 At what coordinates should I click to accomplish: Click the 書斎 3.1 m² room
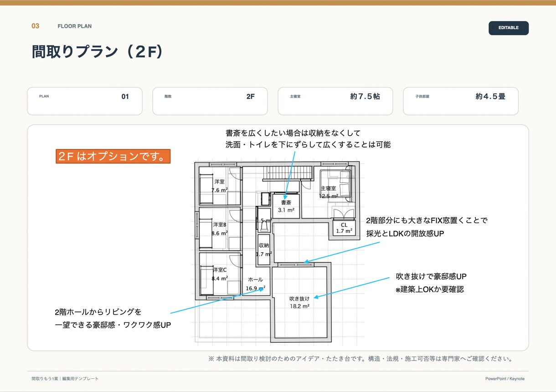pyautogui.click(x=286, y=206)
